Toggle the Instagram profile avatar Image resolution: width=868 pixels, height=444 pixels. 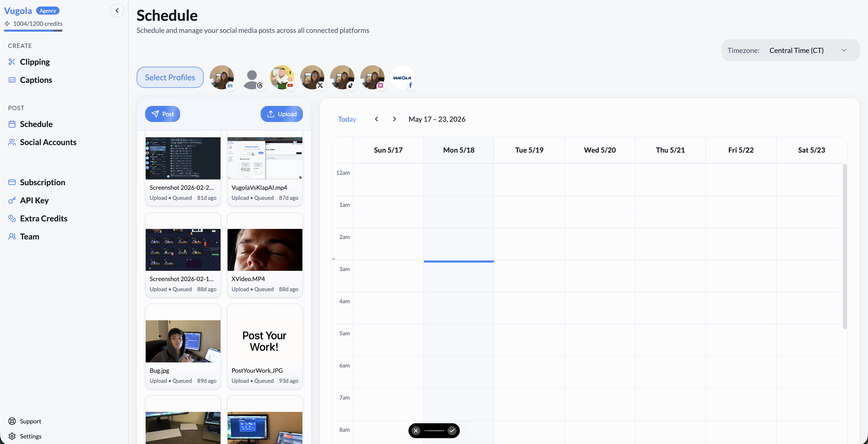pos(373,77)
